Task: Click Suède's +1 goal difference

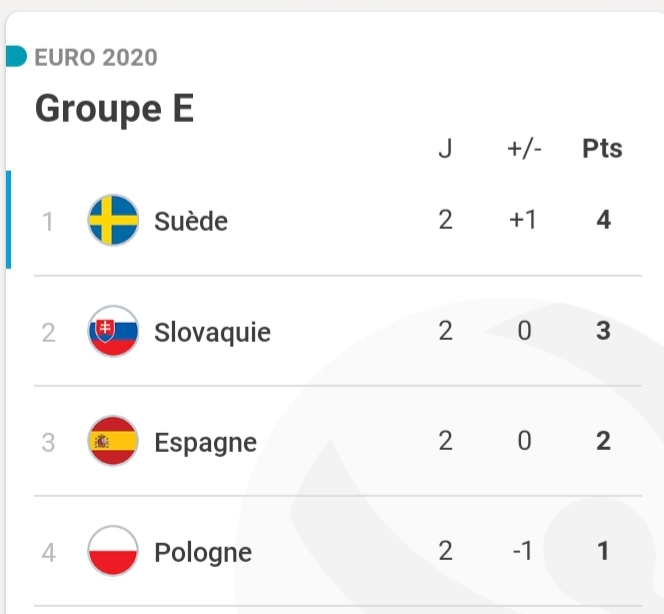Action: coord(522,220)
